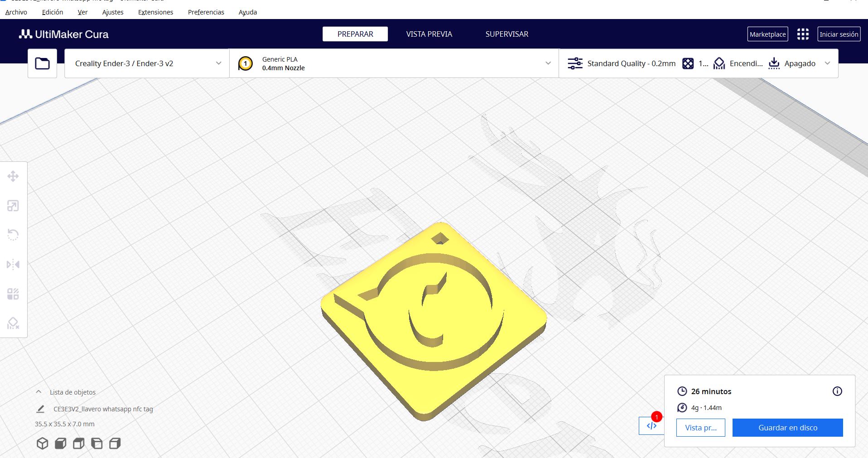Open the Marketplace button

(x=767, y=34)
